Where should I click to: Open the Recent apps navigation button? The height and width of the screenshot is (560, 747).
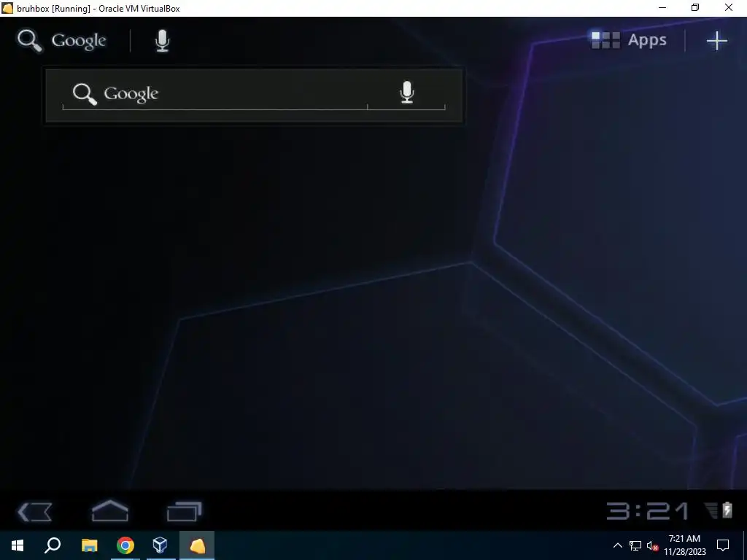[185, 512]
